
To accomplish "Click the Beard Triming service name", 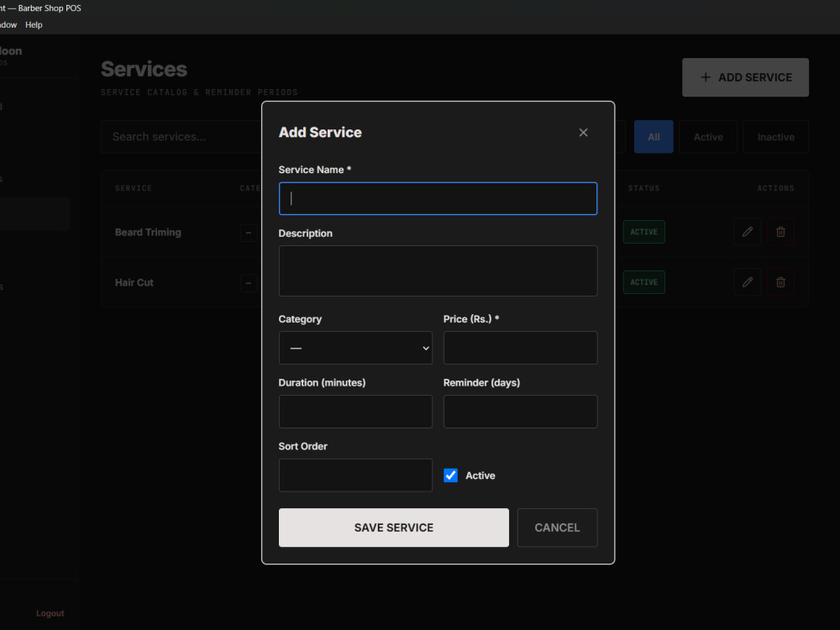I will tap(148, 232).
